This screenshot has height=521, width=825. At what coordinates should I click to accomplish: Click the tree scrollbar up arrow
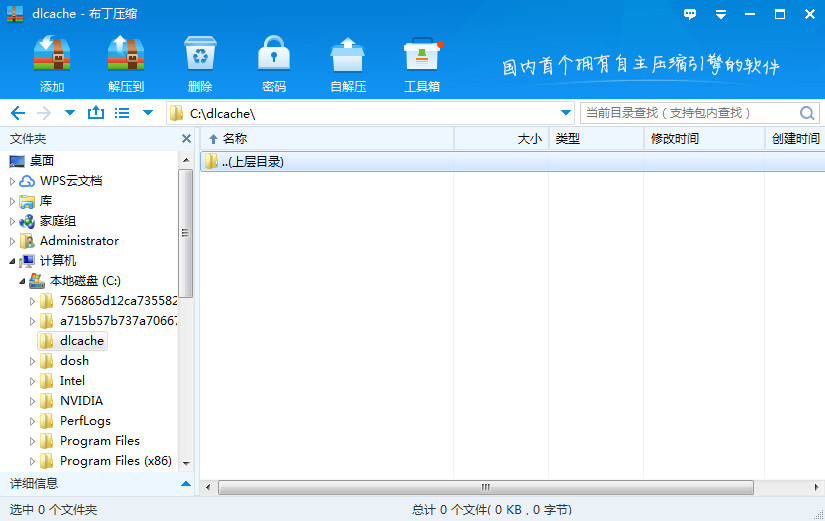tap(186, 159)
